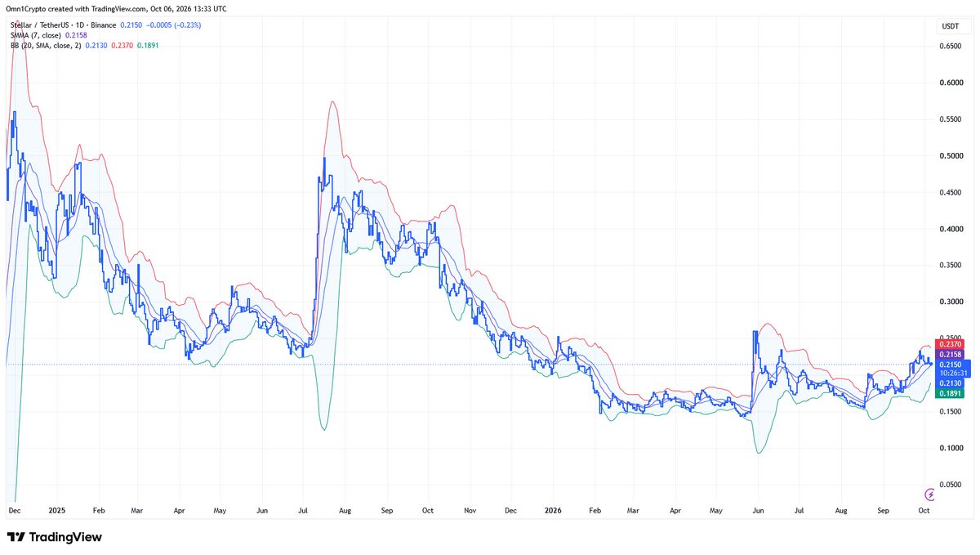The width and height of the screenshot is (980, 555).
Task: Click the TradingView logo at bottom left
Action: [55, 537]
